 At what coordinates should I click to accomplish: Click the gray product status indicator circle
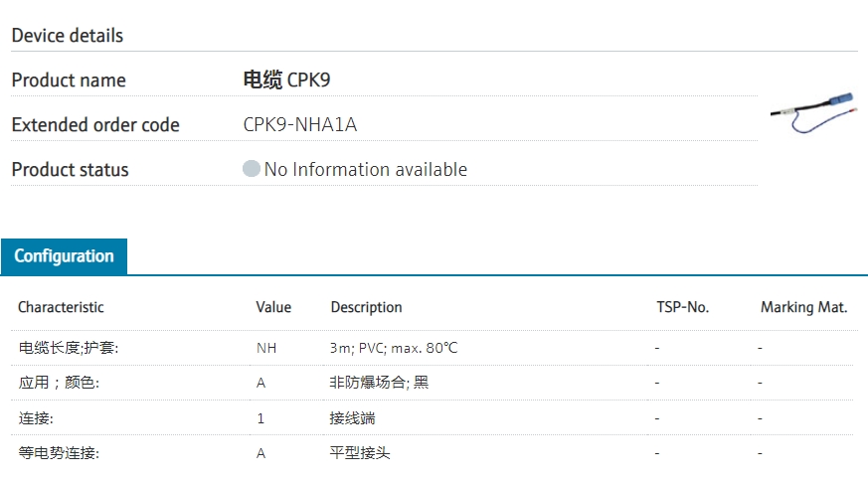[252, 169]
